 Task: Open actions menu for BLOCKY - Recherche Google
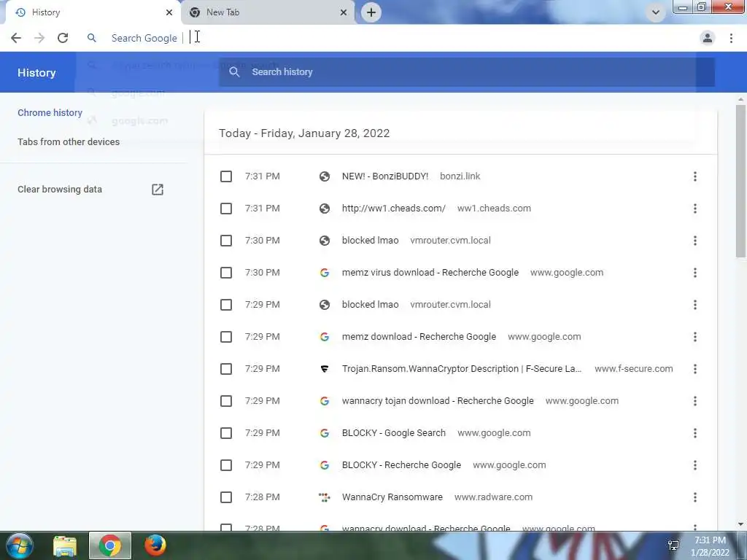point(695,465)
